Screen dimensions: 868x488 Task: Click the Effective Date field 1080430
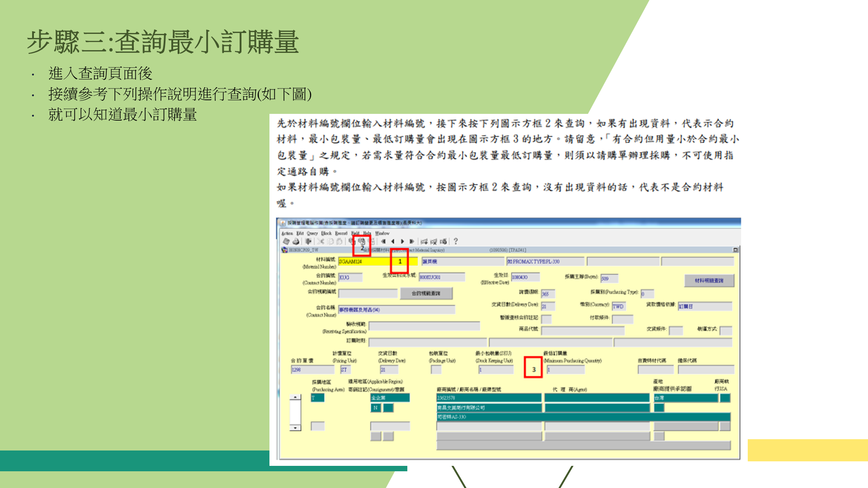pyautogui.click(x=526, y=277)
